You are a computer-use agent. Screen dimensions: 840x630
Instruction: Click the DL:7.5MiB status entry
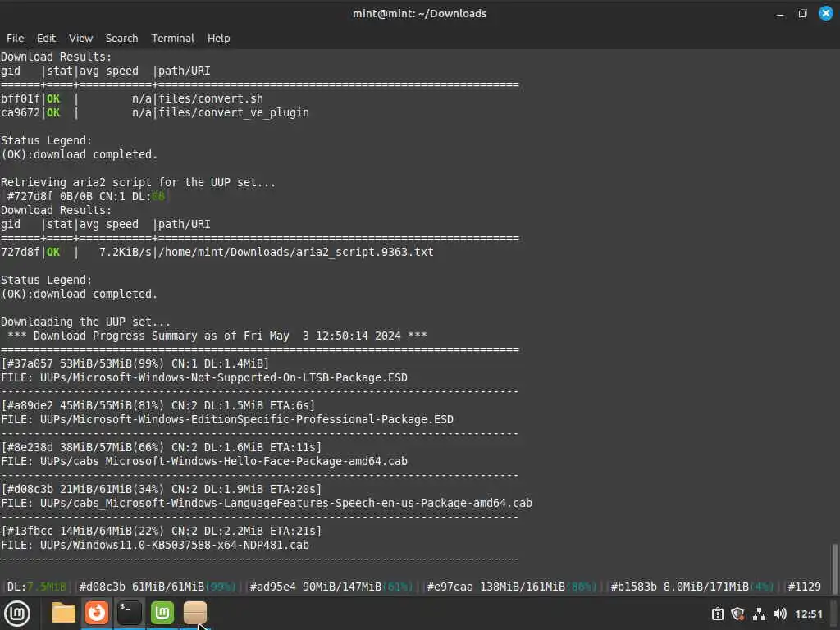(x=36, y=587)
